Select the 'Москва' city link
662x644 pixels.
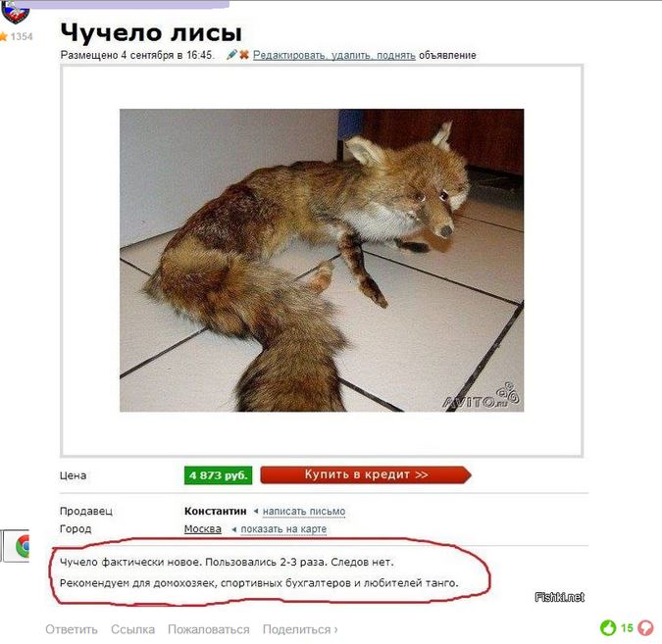203,528
